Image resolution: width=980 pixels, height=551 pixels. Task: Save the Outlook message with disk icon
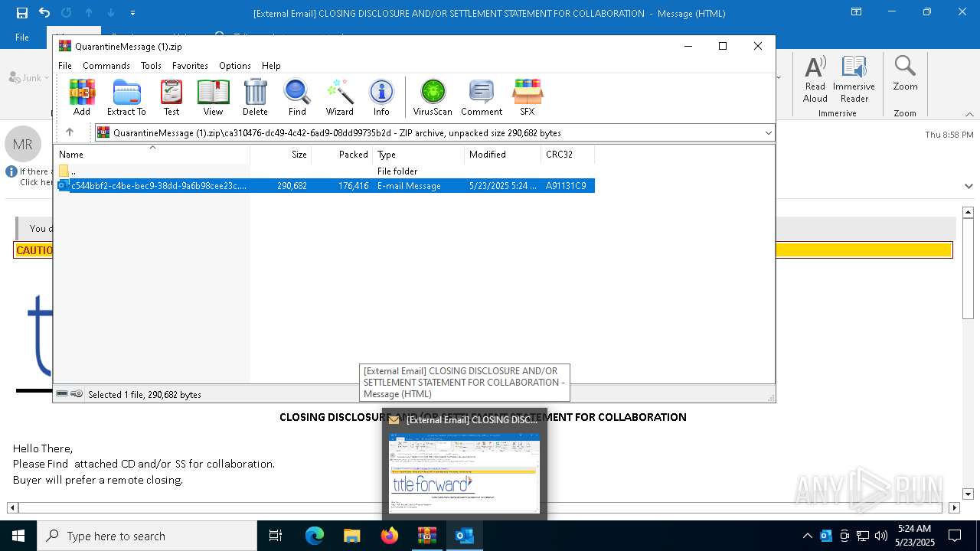(x=22, y=13)
